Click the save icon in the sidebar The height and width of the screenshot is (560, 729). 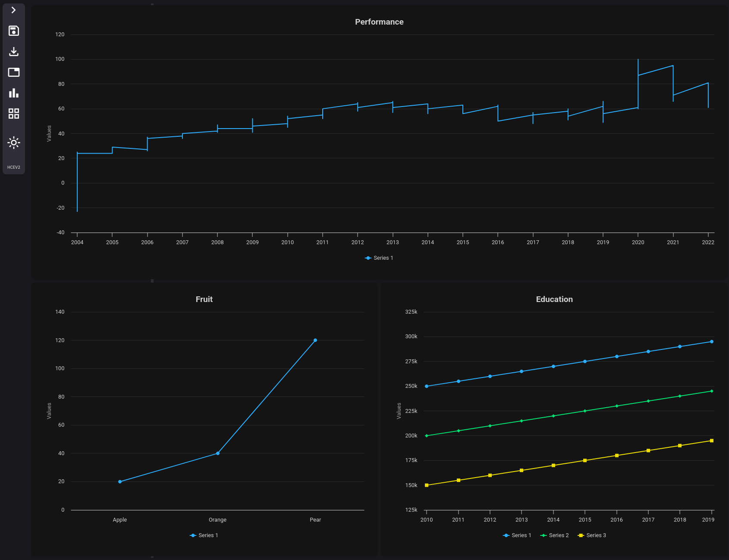tap(13, 31)
